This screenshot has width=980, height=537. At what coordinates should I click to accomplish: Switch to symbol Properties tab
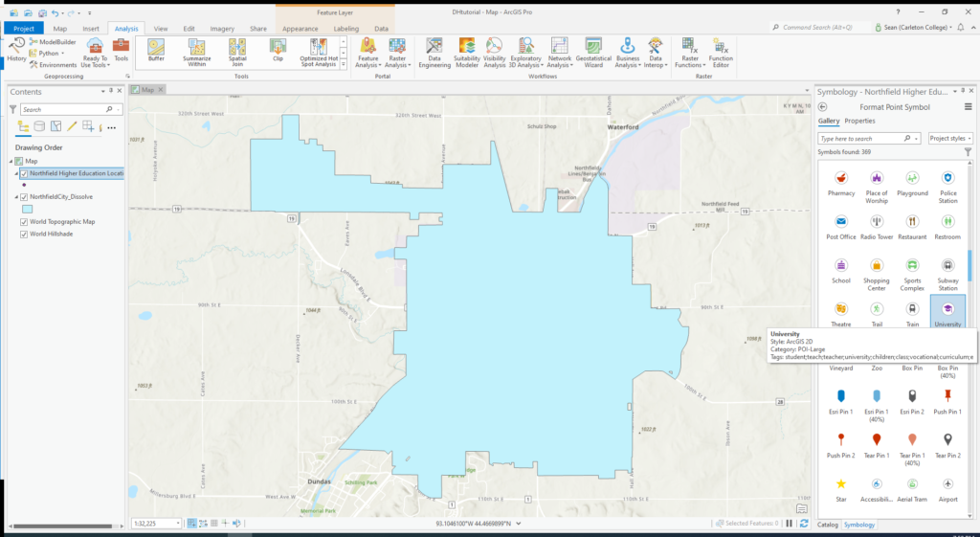click(859, 122)
